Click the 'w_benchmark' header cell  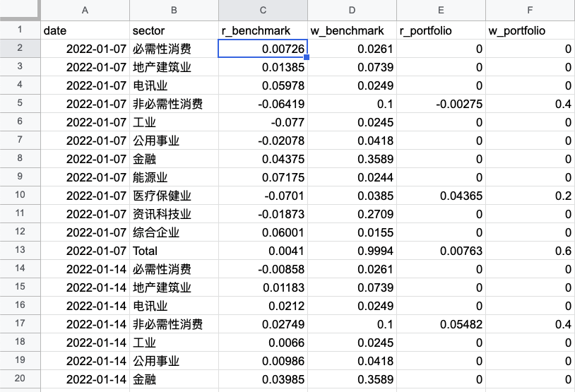pyautogui.click(x=352, y=30)
